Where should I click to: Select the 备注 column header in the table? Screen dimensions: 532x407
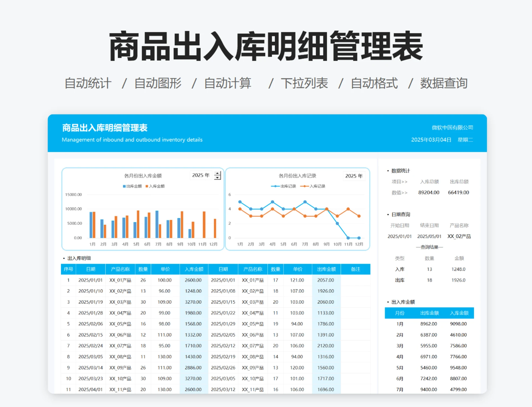click(x=355, y=269)
